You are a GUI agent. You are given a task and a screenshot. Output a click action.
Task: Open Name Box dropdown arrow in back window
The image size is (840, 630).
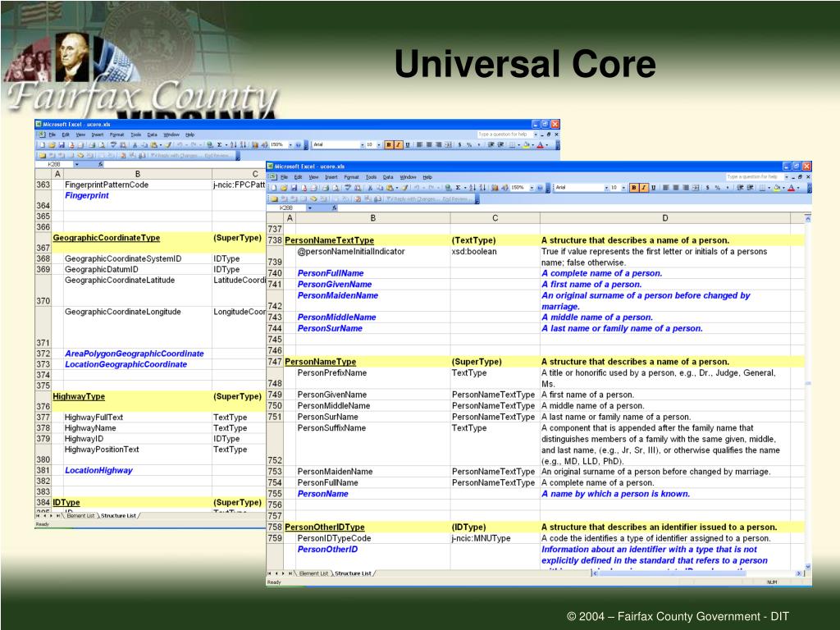tap(76, 164)
